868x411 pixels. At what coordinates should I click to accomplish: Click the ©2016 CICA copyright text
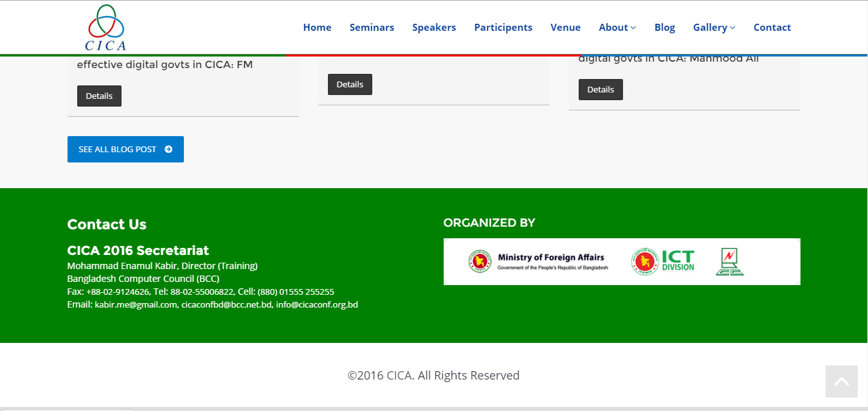(x=433, y=375)
